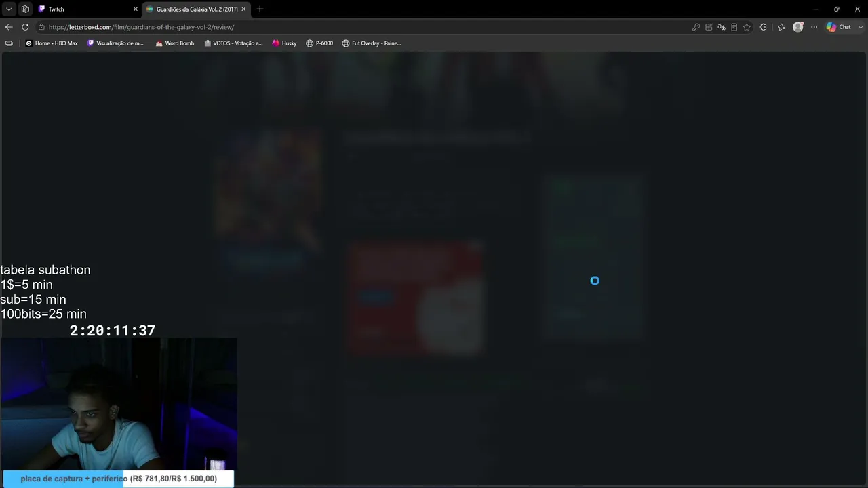Enter reading view icon

click(734, 27)
